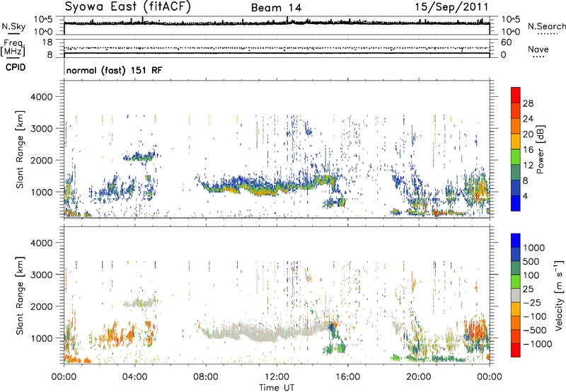The width and height of the screenshot is (566, 392).
Task: Click the "16" label on power color bar
Action: [528, 150]
